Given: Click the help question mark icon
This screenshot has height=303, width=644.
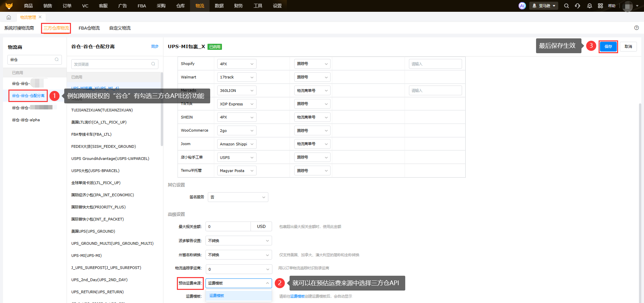Looking at the screenshot, I should click(636, 28).
